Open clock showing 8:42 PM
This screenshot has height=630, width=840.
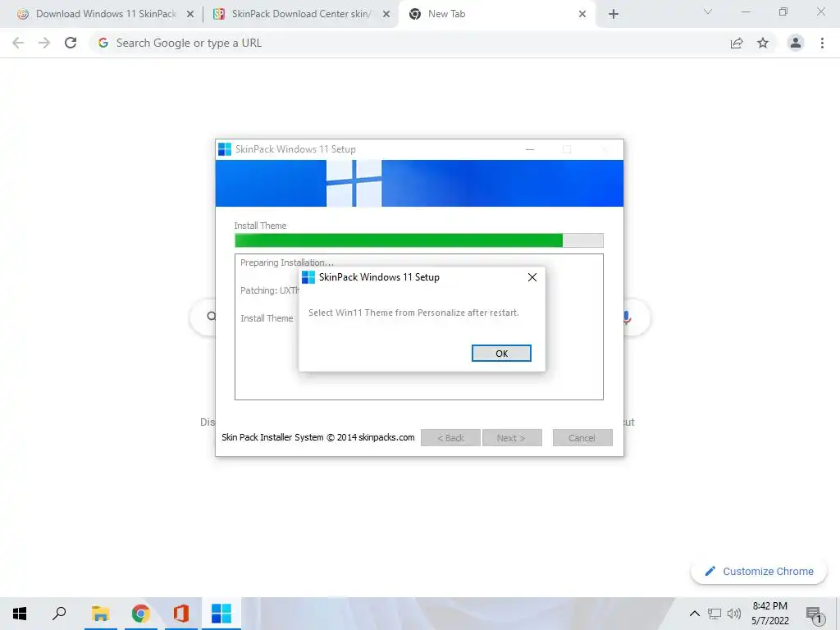[769, 614]
